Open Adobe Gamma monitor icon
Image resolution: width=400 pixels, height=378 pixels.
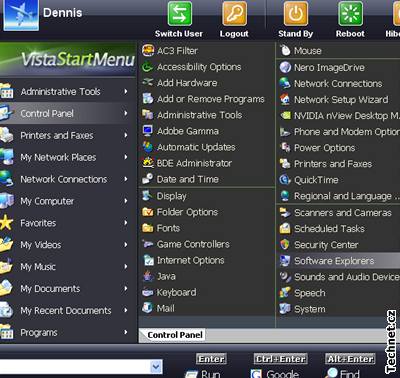(148, 131)
